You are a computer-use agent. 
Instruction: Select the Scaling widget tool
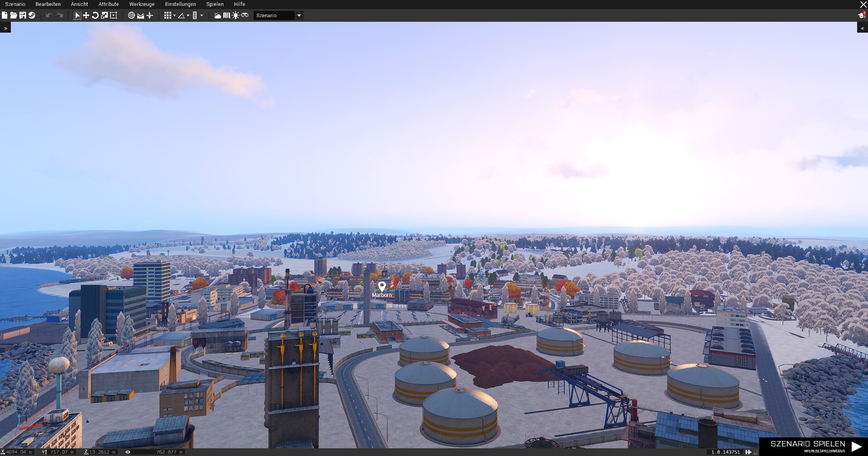click(x=104, y=15)
